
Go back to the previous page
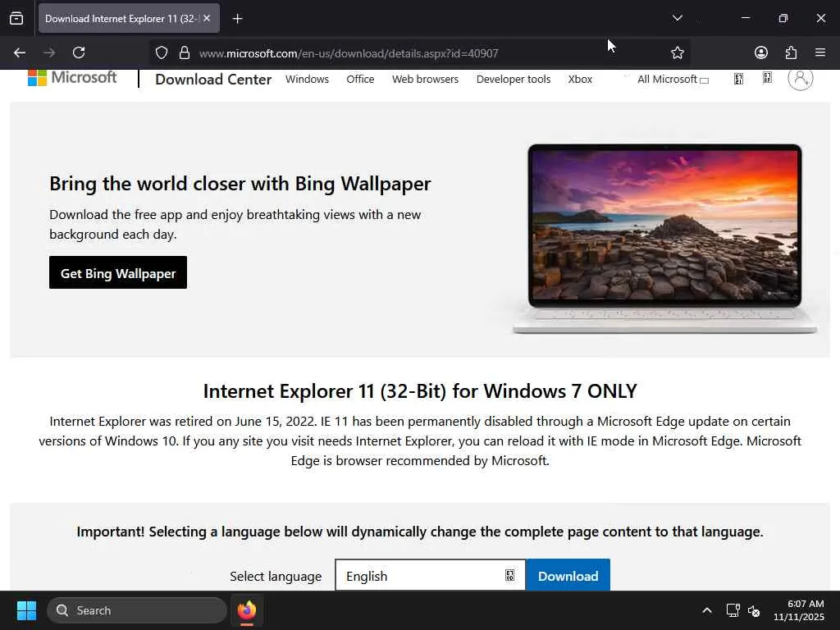click(20, 52)
